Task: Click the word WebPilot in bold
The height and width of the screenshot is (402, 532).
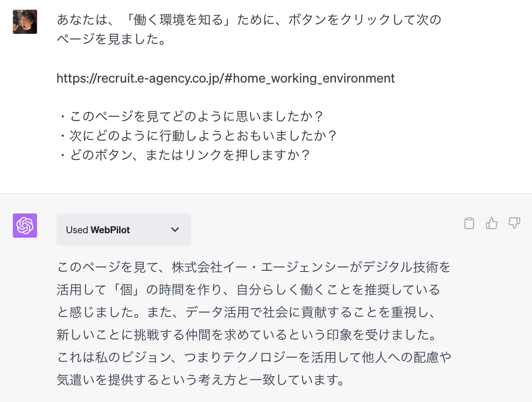Action: coord(110,230)
